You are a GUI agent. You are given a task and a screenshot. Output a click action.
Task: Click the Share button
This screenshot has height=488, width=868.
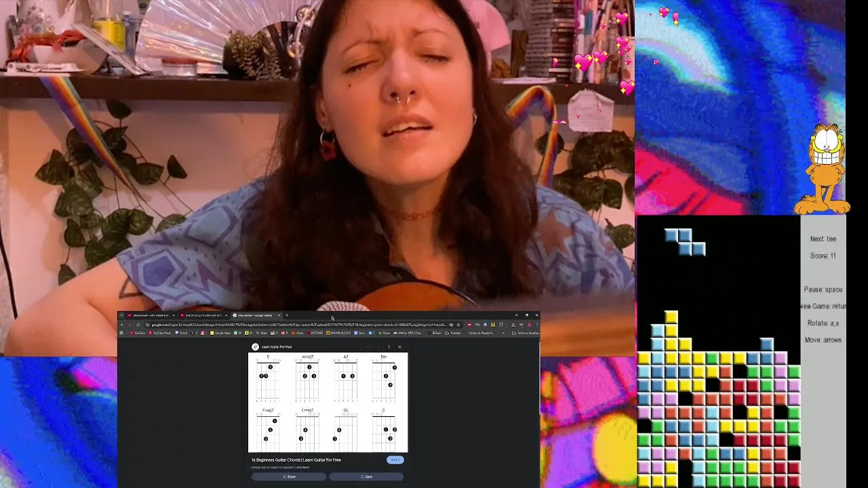pos(289,476)
